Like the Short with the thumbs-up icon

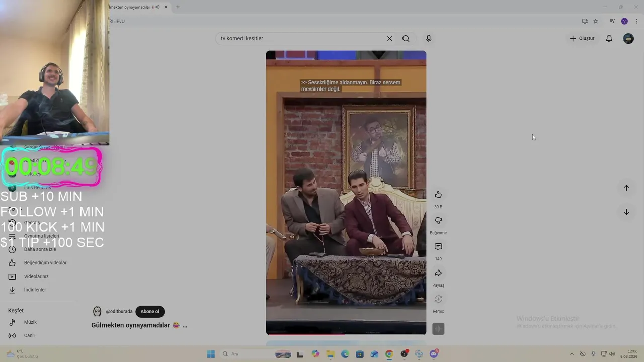pos(438,195)
